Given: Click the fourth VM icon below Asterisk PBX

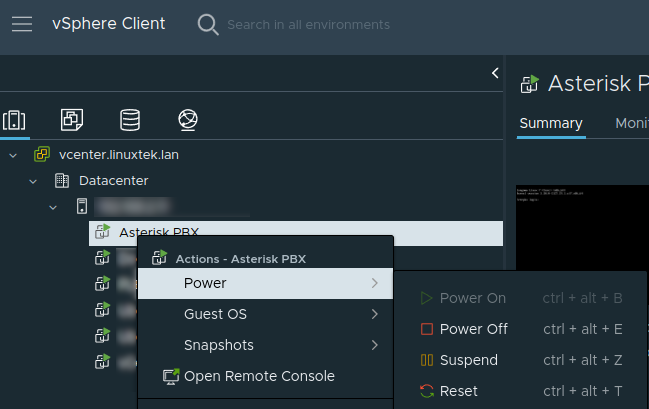Looking at the screenshot, I should tap(103, 336).
